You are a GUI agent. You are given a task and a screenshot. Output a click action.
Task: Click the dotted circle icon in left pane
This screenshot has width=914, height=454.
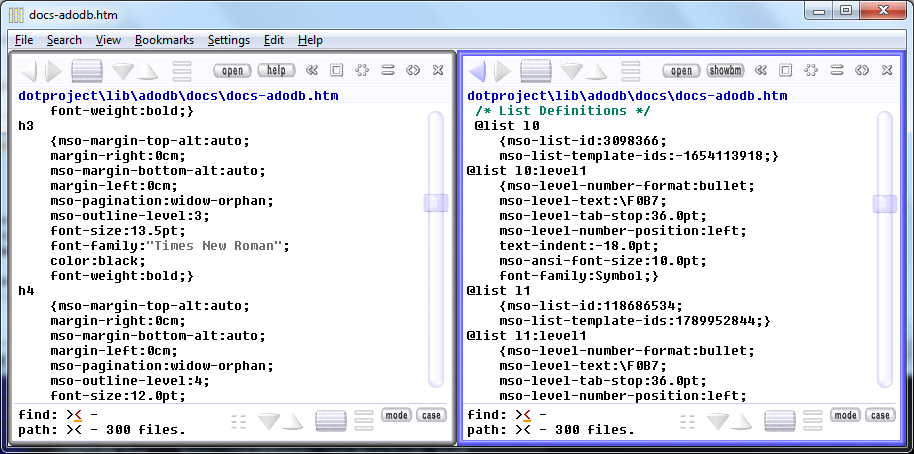(x=362, y=71)
